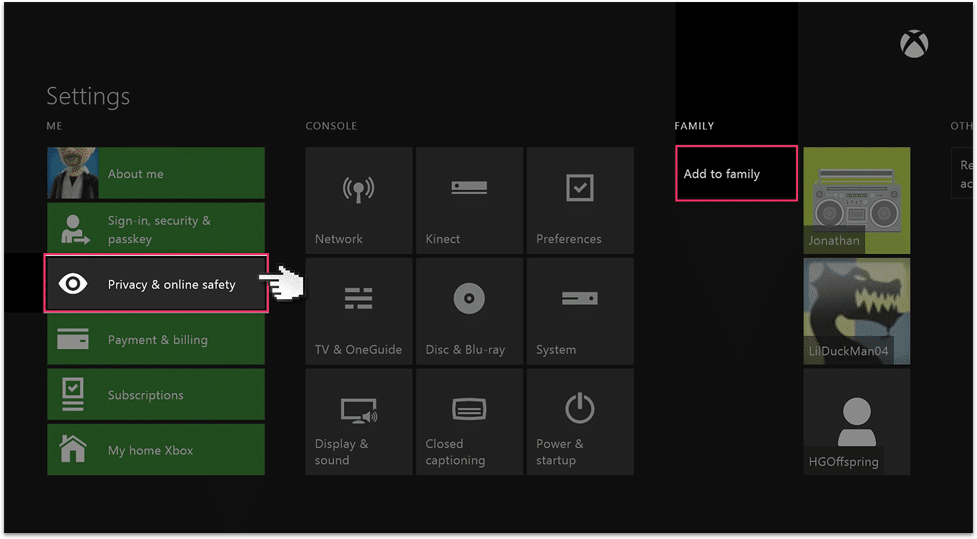Open Power & startup via power icon

coord(580,408)
